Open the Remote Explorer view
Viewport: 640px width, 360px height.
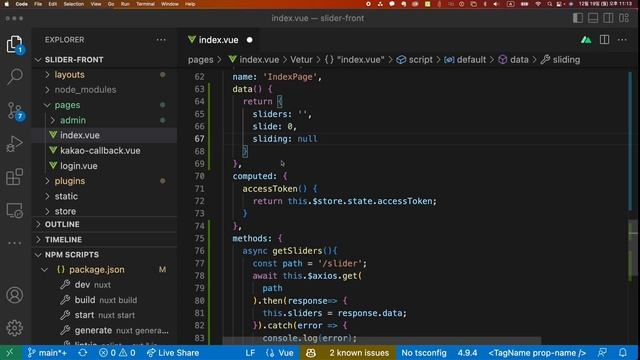[x=15, y=211]
